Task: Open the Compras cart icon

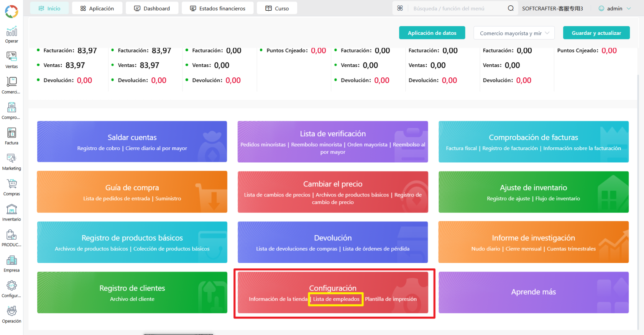Action: pyautogui.click(x=12, y=184)
